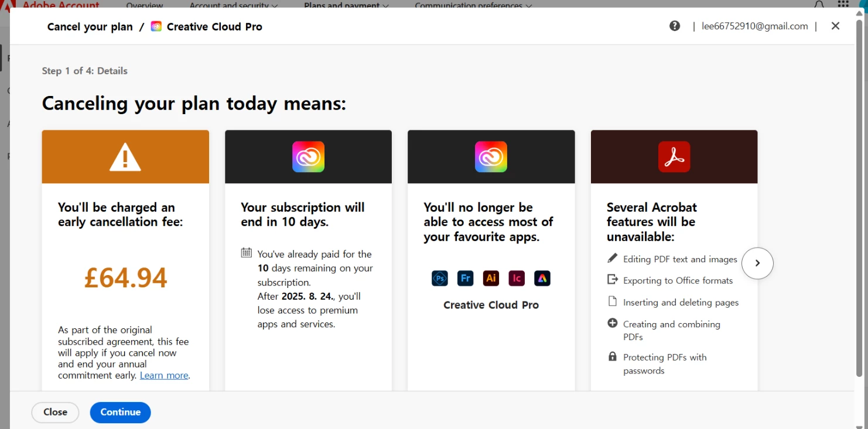Click the Adobe Express app icon

[x=542, y=278]
